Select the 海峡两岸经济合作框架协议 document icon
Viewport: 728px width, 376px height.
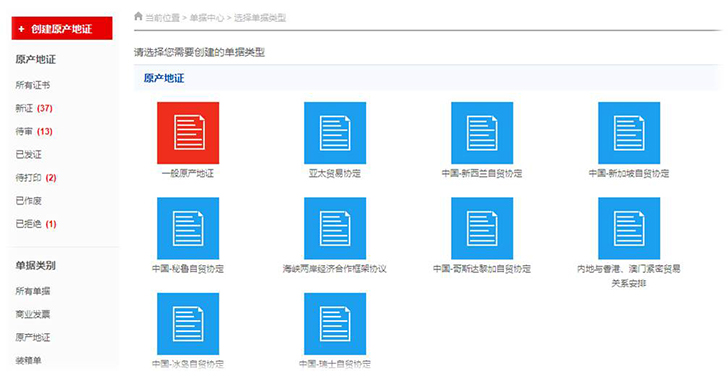point(335,228)
